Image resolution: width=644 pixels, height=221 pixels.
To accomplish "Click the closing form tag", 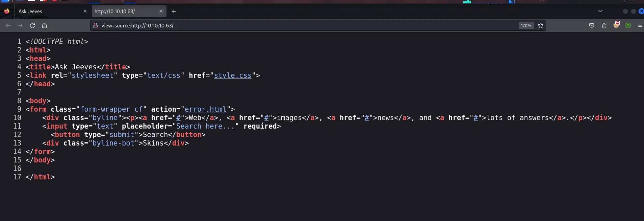I will tap(40, 152).
